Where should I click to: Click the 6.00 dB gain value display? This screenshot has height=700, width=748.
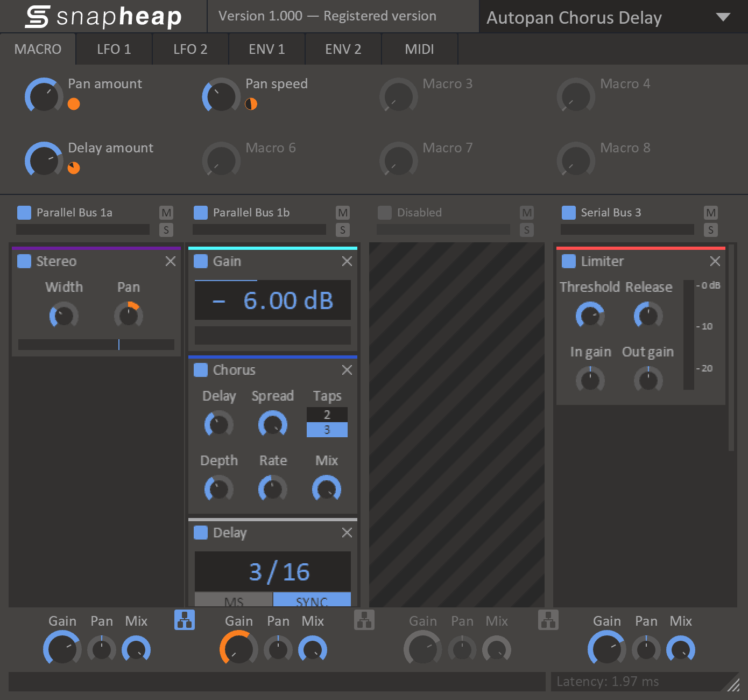(272, 300)
